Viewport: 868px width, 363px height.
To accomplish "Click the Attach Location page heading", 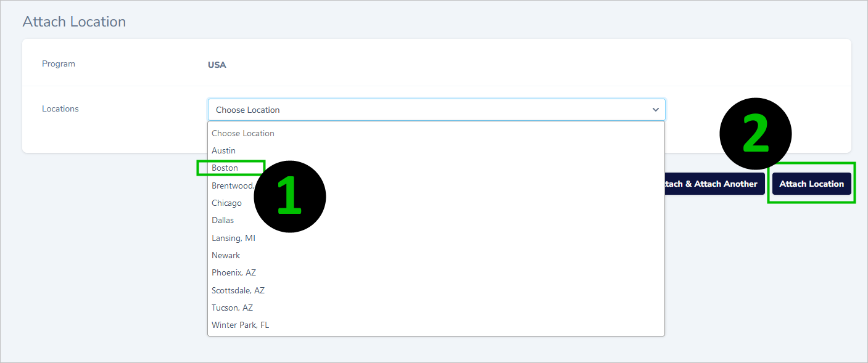I will [74, 21].
